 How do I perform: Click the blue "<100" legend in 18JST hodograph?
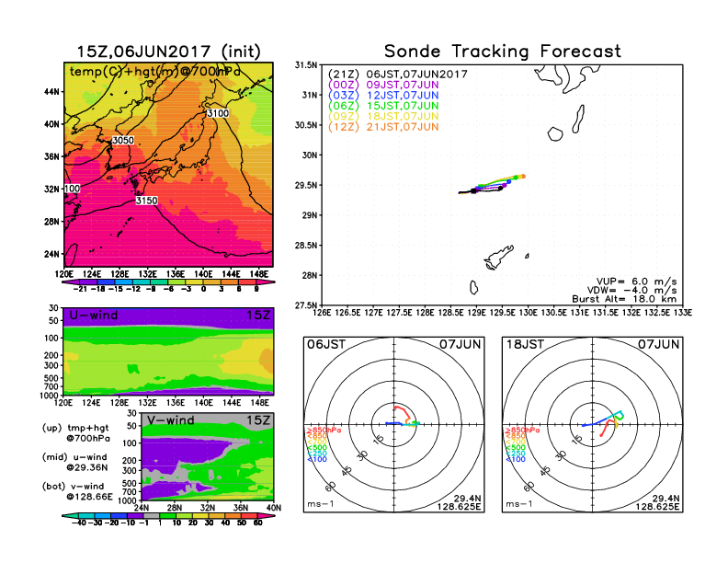pyautogui.click(x=516, y=459)
